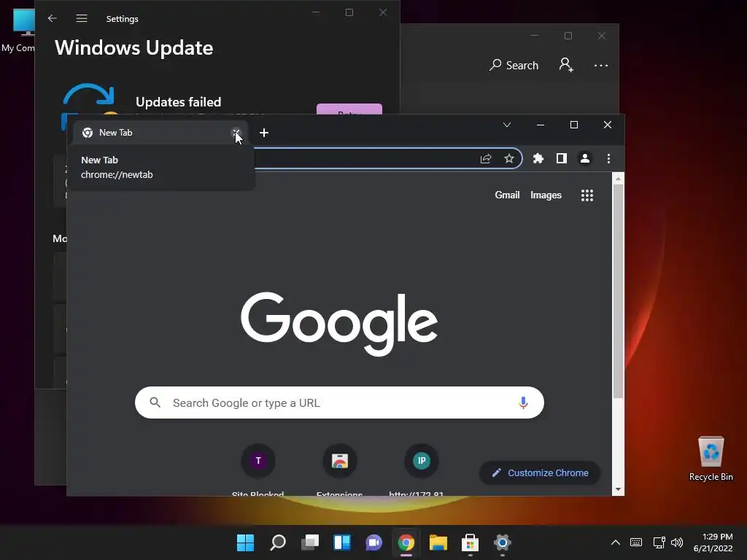Click the Chrome scrollbar down arrow

point(618,489)
